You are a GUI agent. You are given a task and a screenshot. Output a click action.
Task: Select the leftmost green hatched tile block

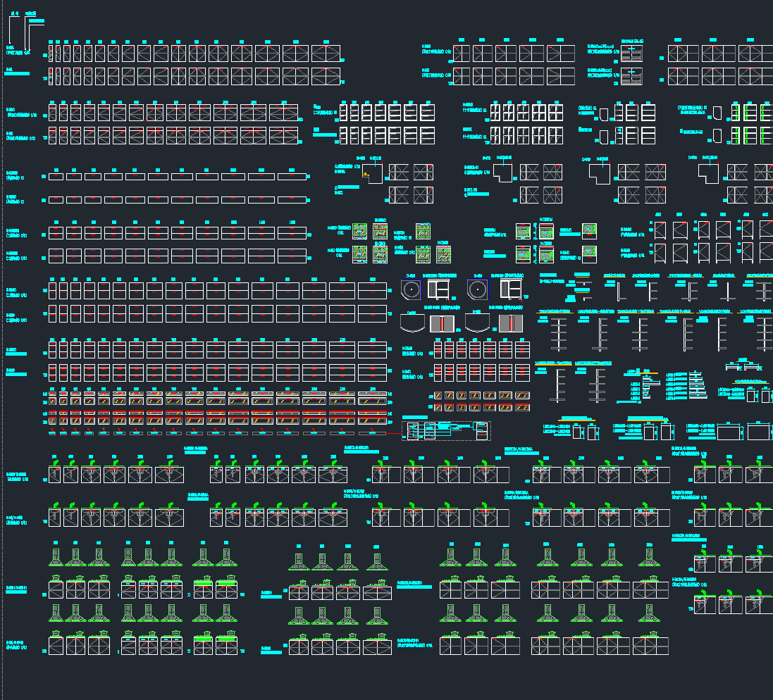pos(359,232)
